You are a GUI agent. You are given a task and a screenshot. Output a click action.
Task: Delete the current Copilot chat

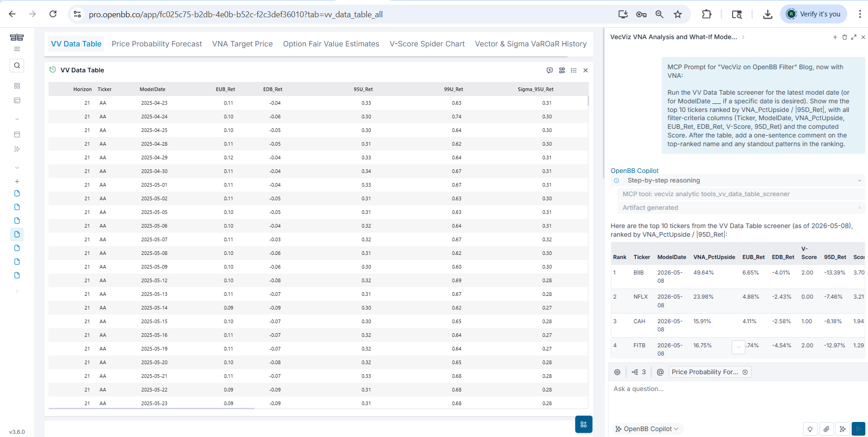tap(844, 37)
